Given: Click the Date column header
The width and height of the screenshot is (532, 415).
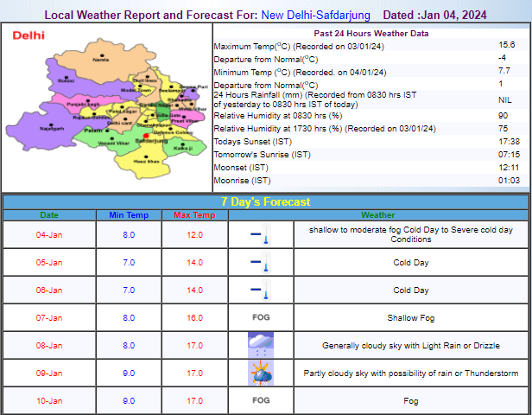Looking at the screenshot, I should [49, 215].
